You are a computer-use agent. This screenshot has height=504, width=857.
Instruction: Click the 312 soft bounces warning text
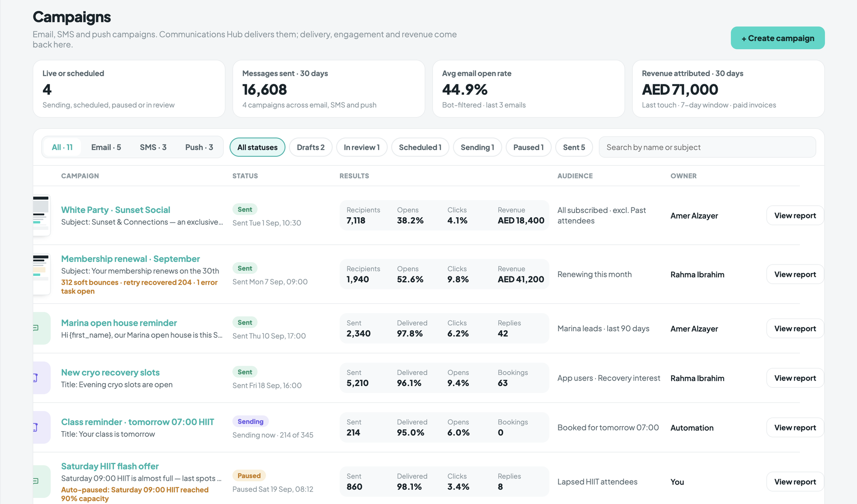tap(139, 286)
